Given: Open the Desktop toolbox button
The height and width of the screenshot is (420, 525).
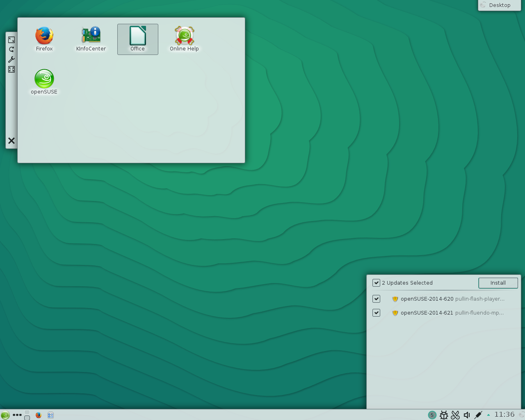Looking at the screenshot, I should [500, 5].
